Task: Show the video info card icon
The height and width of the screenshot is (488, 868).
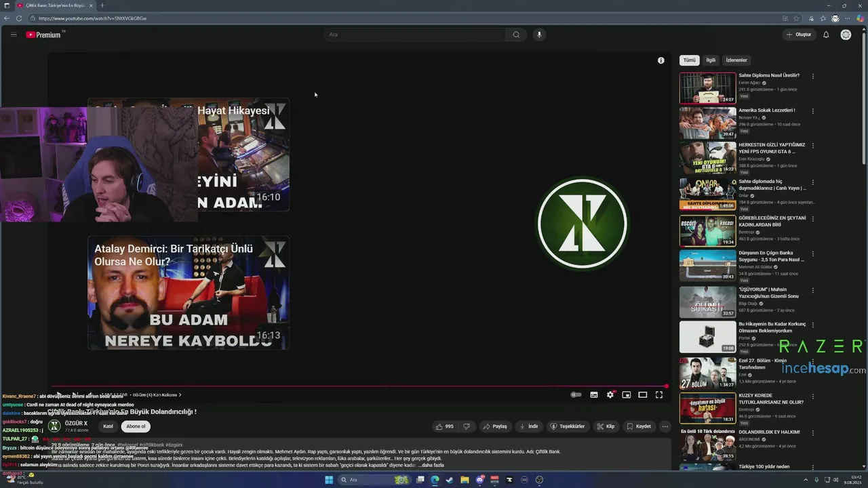Action: tap(661, 60)
